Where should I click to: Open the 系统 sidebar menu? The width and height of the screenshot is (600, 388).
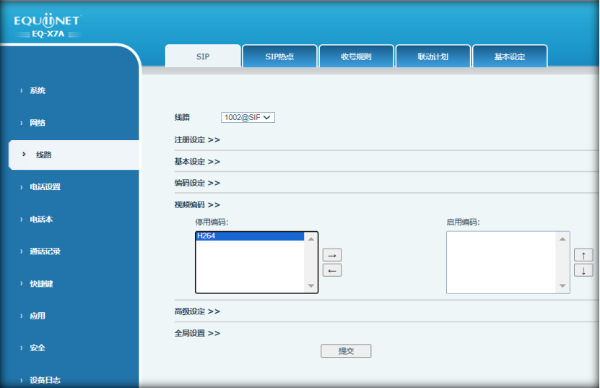click(x=38, y=91)
